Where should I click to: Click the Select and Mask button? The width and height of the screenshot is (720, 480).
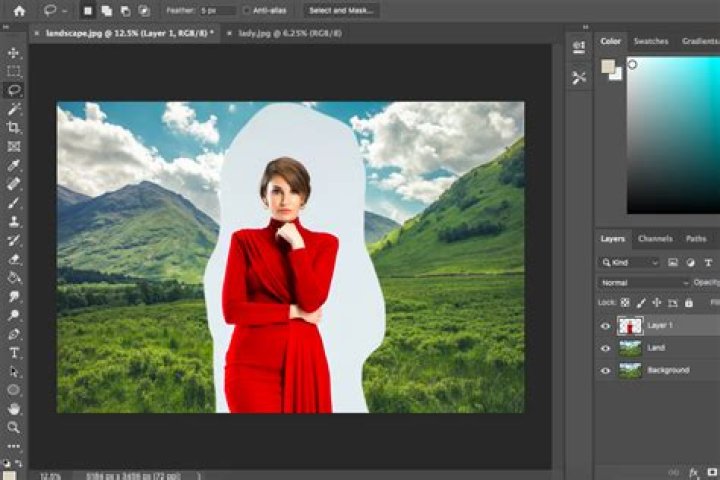(x=341, y=11)
